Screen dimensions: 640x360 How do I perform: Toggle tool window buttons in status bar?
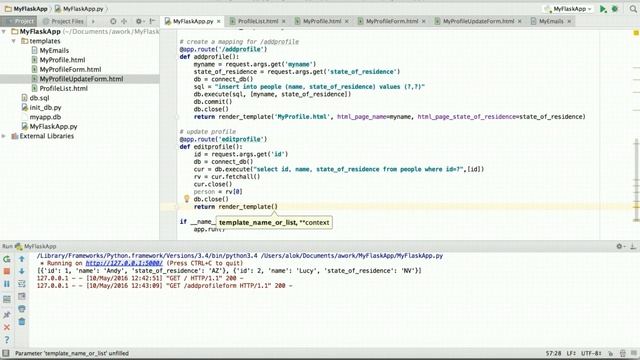pos(6,353)
